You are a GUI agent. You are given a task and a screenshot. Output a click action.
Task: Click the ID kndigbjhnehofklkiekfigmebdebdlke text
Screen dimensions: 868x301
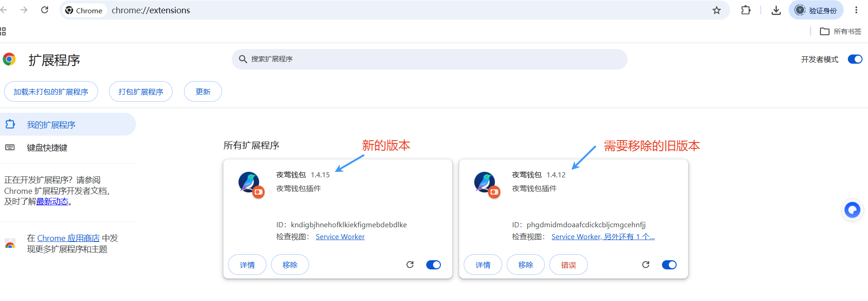coord(342,224)
